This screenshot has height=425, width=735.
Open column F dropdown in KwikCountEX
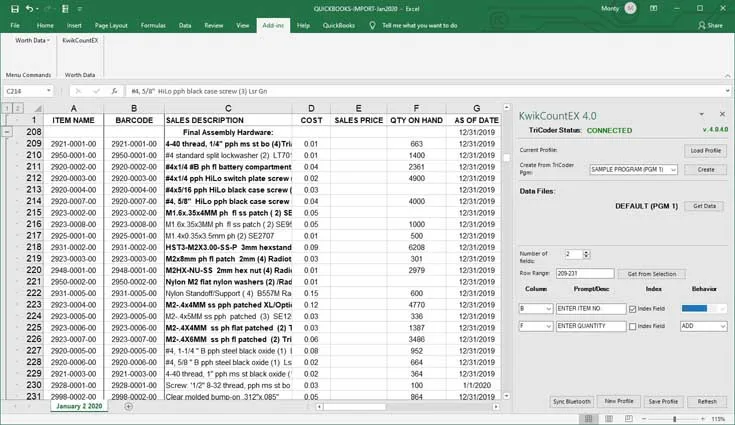coord(536,326)
